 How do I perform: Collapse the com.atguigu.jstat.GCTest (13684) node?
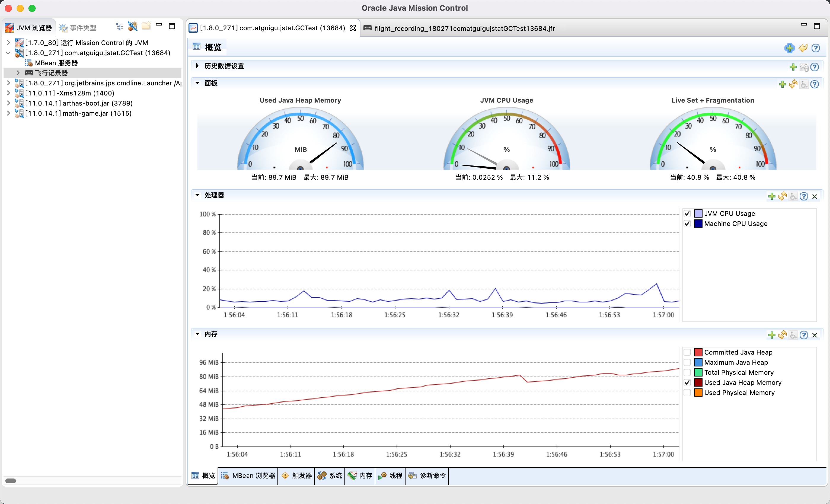[x=8, y=52]
